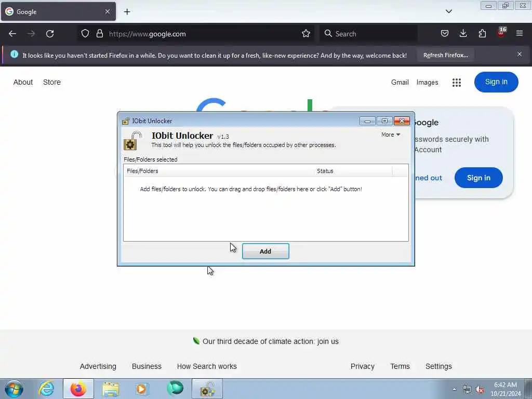Screen dimensions: 532x399
Task: Click the Refresh Firefox button
Action: pyautogui.click(x=445, y=55)
